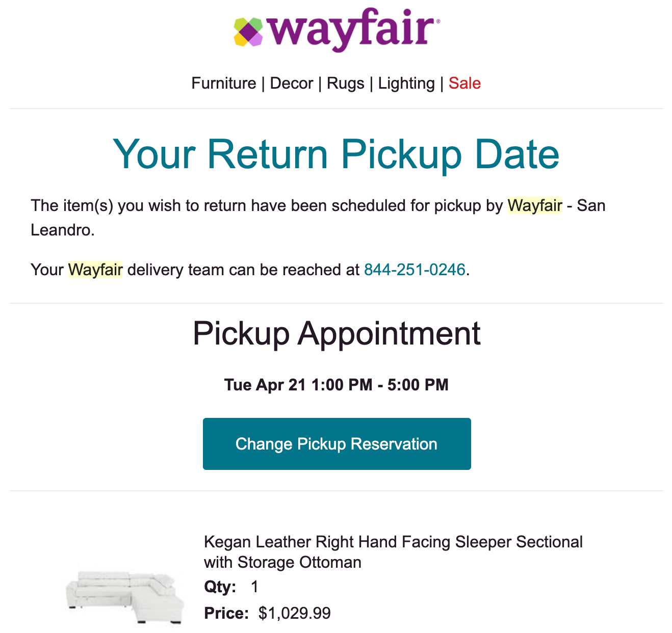The image size is (672, 633).
Task: Call the delivery team number 844-251-0246
Action: [415, 270]
